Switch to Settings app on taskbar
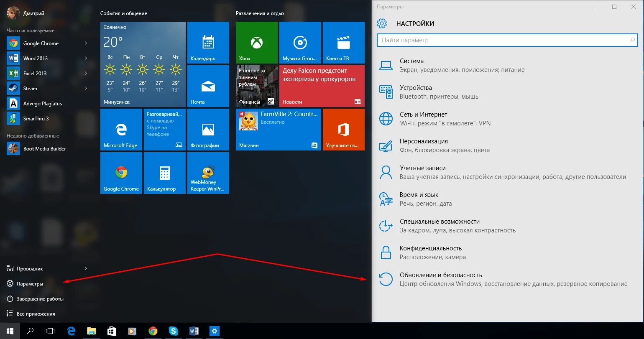644x339 pixels. click(215, 331)
